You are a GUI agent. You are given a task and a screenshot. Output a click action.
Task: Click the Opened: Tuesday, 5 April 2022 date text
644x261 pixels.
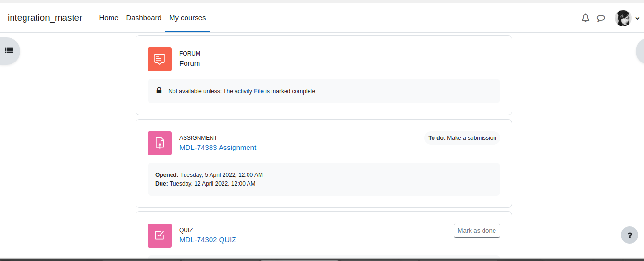click(x=209, y=175)
